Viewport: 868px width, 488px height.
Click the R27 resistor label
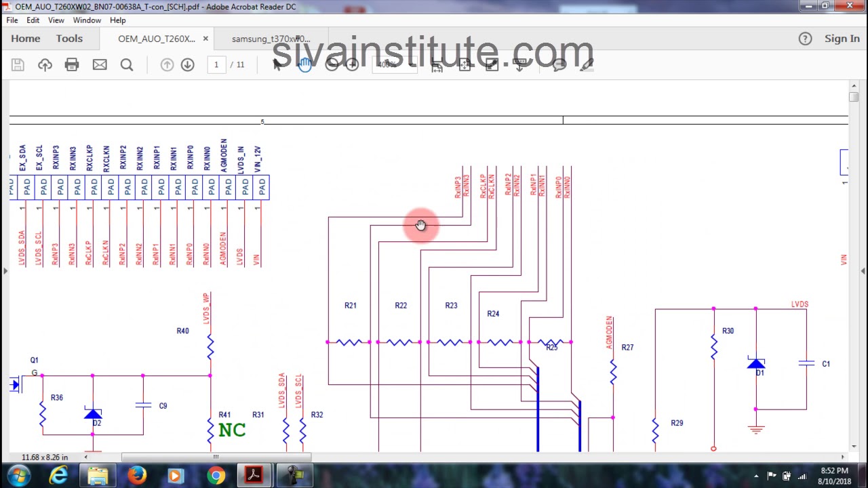coord(627,348)
